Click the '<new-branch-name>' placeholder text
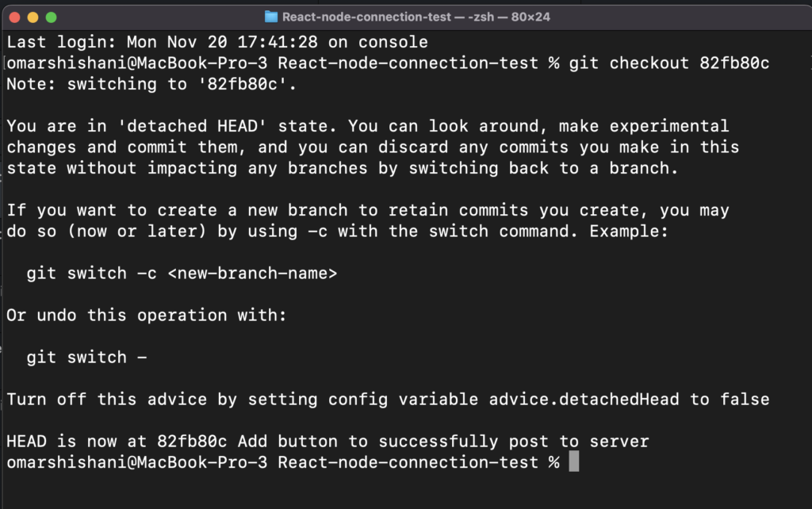This screenshot has width=812, height=509. tap(252, 274)
